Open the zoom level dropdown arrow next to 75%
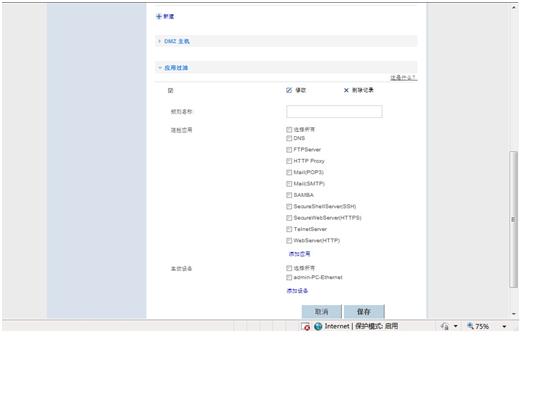The image size is (558, 398). [504, 326]
